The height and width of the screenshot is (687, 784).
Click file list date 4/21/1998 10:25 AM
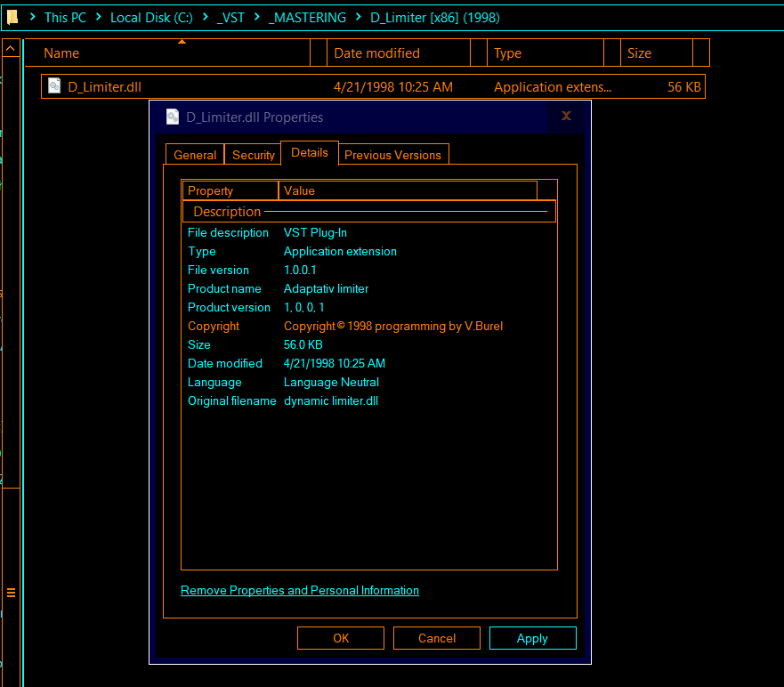tap(393, 87)
